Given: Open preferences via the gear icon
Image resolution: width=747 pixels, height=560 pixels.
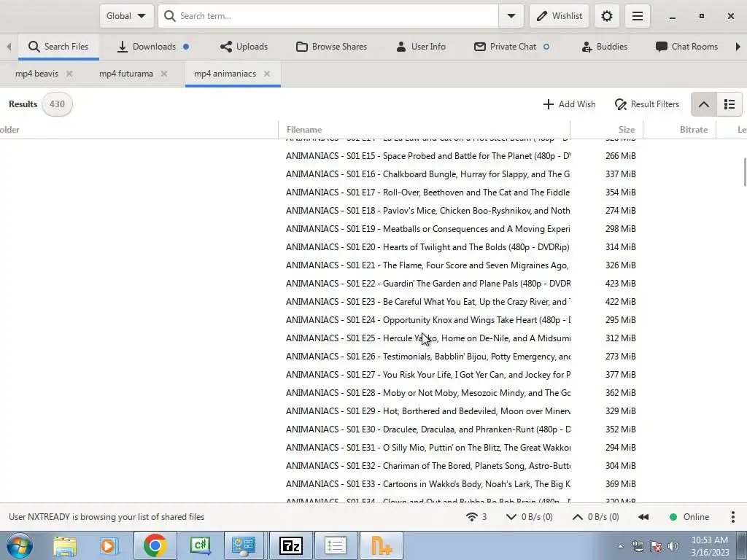Looking at the screenshot, I should tap(606, 16).
